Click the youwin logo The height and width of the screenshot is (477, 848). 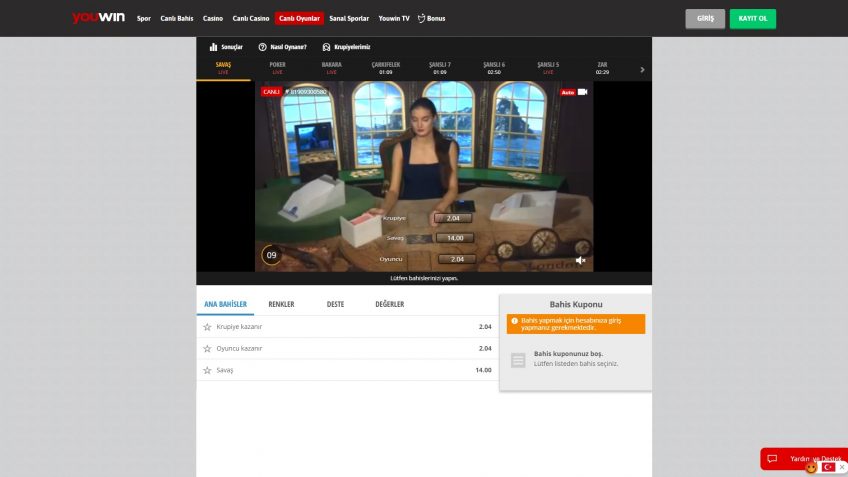(98, 18)
